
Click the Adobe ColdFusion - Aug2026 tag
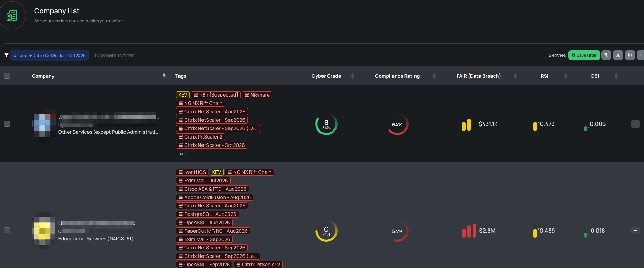[214, 197]
